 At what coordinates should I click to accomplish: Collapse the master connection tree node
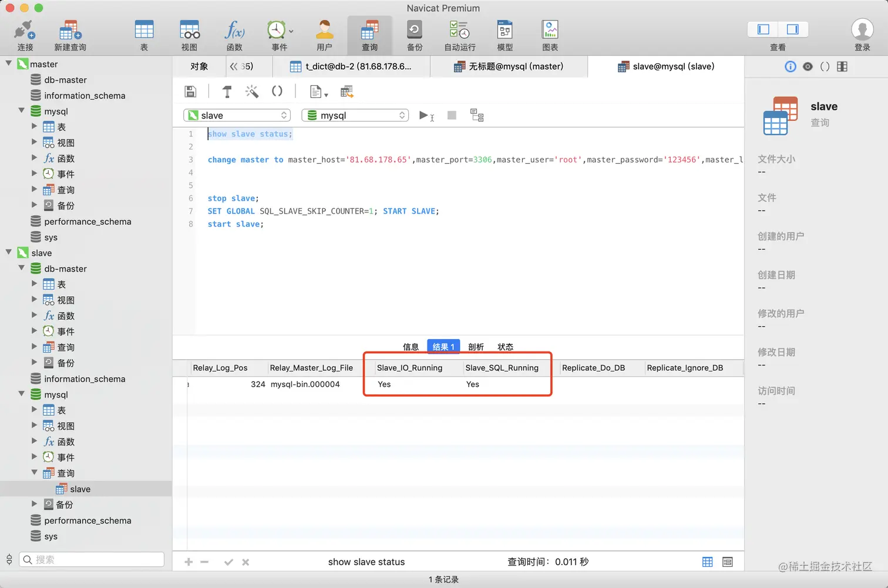coord(9,63)
